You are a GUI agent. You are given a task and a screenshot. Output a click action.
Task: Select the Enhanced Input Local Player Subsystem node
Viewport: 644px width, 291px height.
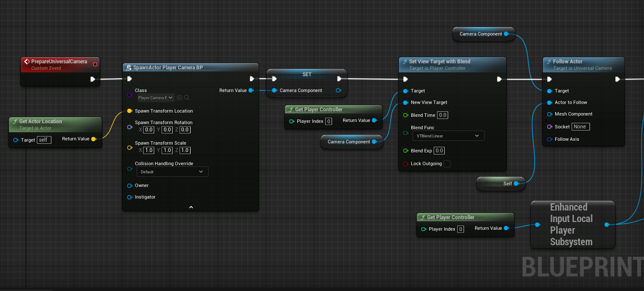572,224
